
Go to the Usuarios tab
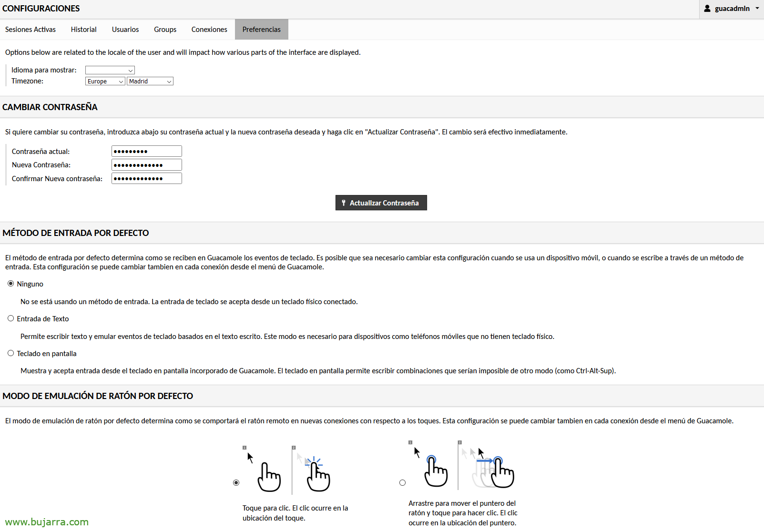(125, 30)
